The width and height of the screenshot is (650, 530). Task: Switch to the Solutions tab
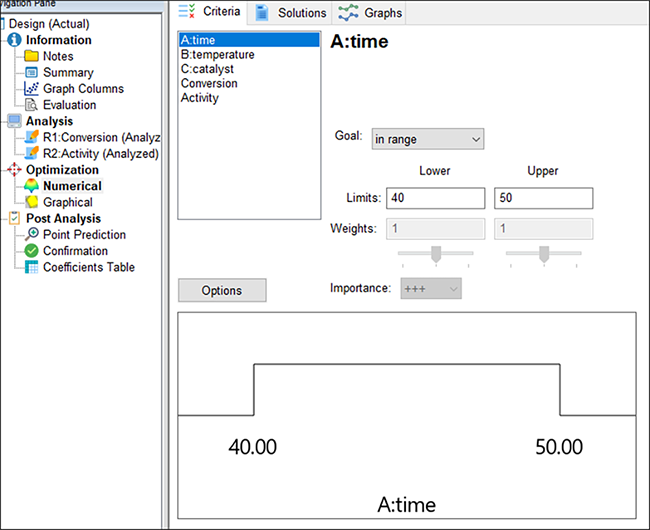pyautogui.click(x=291, y=13)
